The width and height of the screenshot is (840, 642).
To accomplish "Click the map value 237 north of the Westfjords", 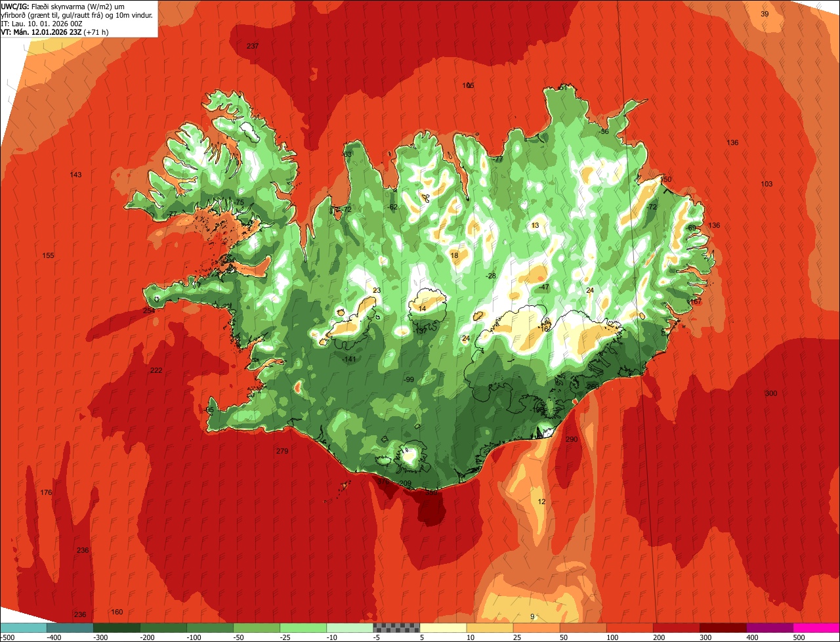I will [253, 46].
